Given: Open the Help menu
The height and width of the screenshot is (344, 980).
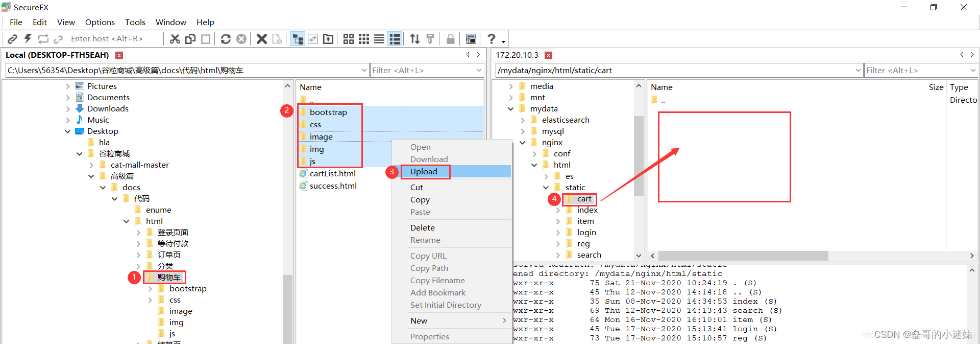Looking at the screenshot, I should click(205, 22).
